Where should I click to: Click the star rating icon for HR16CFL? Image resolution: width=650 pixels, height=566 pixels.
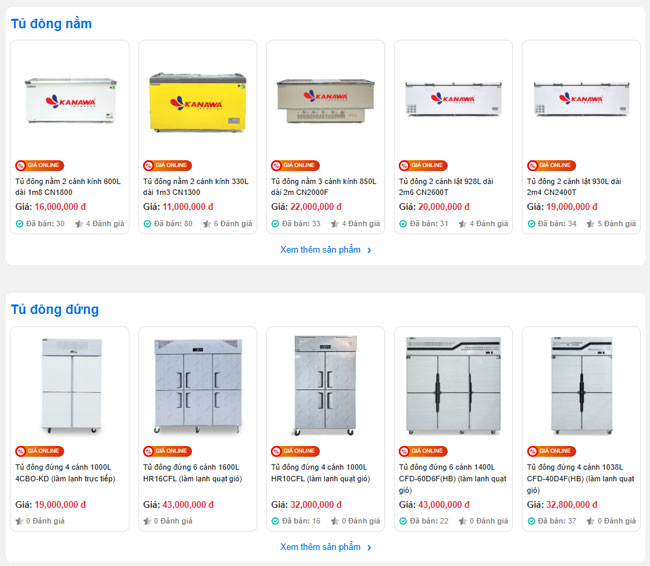pos(147,521)
